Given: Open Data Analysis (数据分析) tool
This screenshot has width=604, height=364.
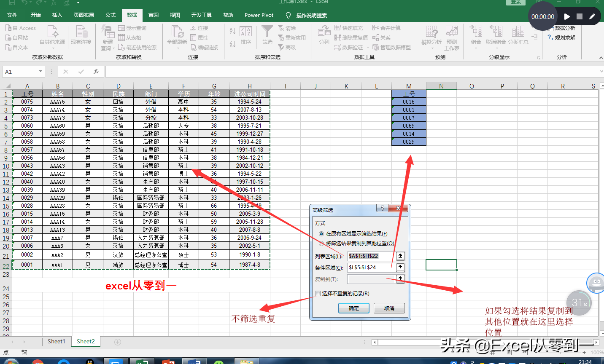Looking at the screenshot, I should pyautogui.click(x=561, y=28).
